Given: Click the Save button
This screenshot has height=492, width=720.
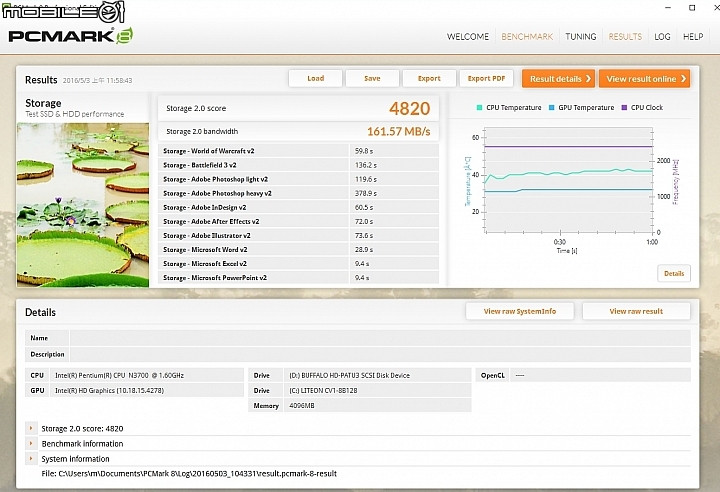Looking at the screenshot, I should pyautogui.click(x=372, y=79).
